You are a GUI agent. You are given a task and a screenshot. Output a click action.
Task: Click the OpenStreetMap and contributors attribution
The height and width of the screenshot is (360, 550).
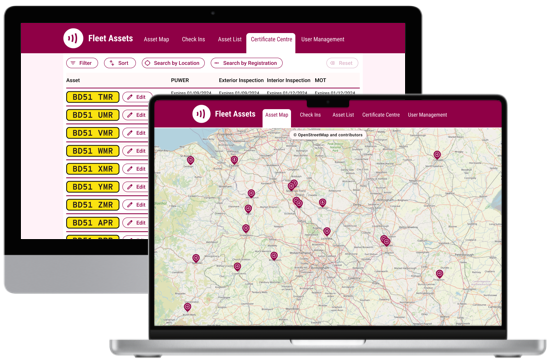[328, 135]
